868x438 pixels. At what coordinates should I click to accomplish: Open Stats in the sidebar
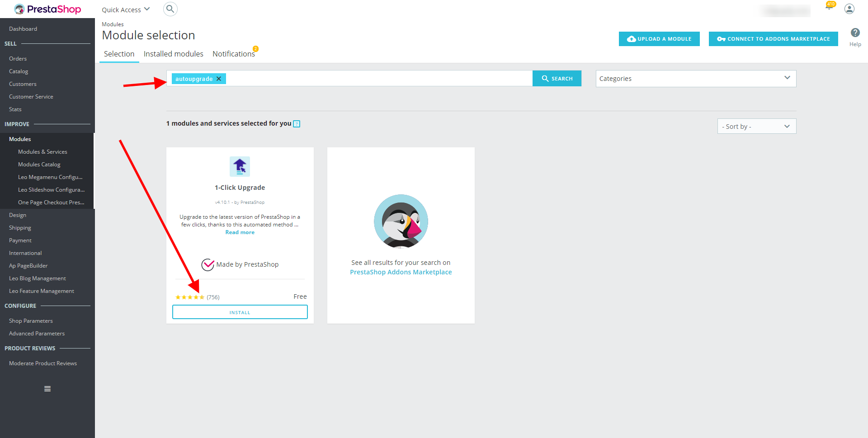tap(15, 109)
